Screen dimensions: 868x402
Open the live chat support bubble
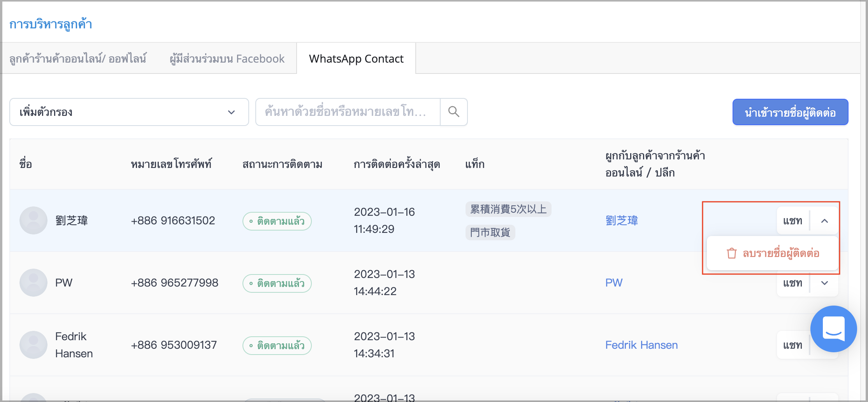click(x=833, y=329)
